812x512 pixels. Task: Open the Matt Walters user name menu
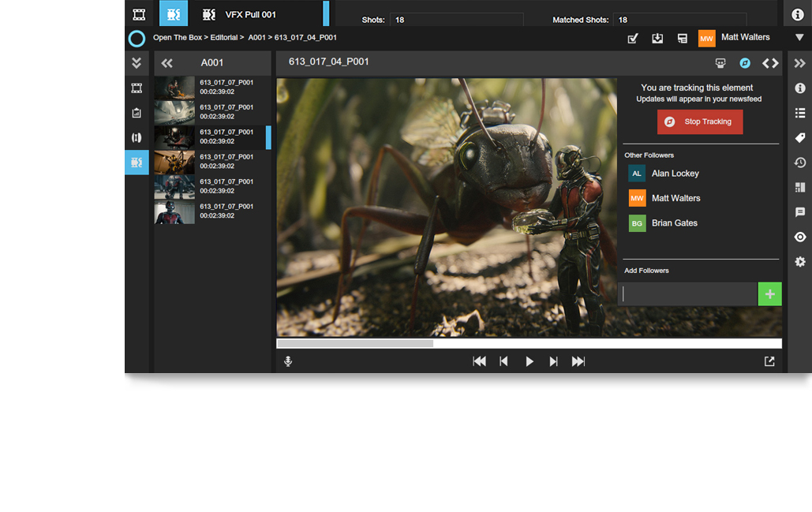pyautogui.click(x=745, y=37)
